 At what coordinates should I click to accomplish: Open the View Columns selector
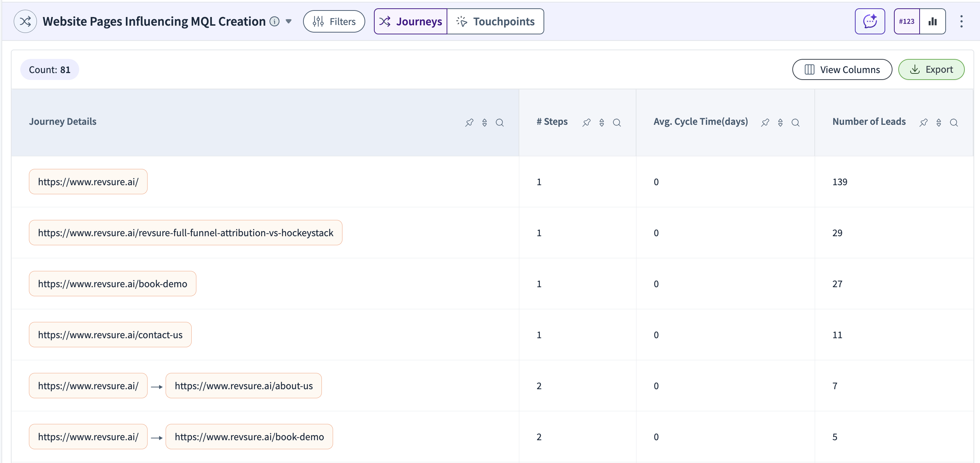coord(841,69)
